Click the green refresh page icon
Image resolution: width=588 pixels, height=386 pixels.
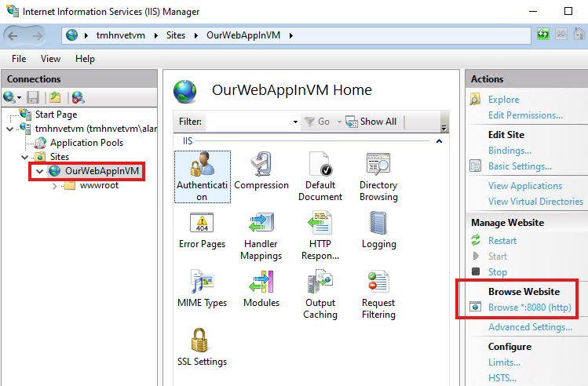click(543, 34)
